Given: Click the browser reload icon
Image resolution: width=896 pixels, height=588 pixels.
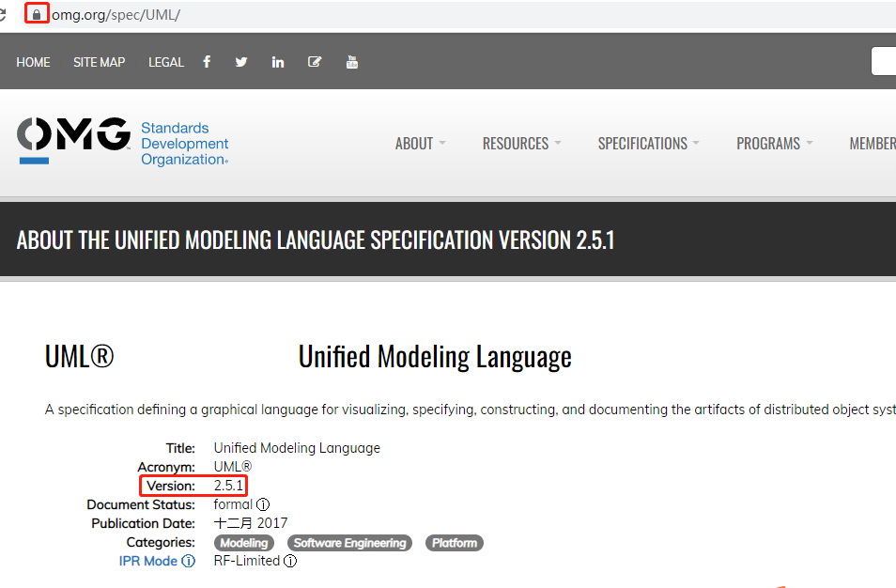Looking at the screenshot, I should [x=2, y=15].
